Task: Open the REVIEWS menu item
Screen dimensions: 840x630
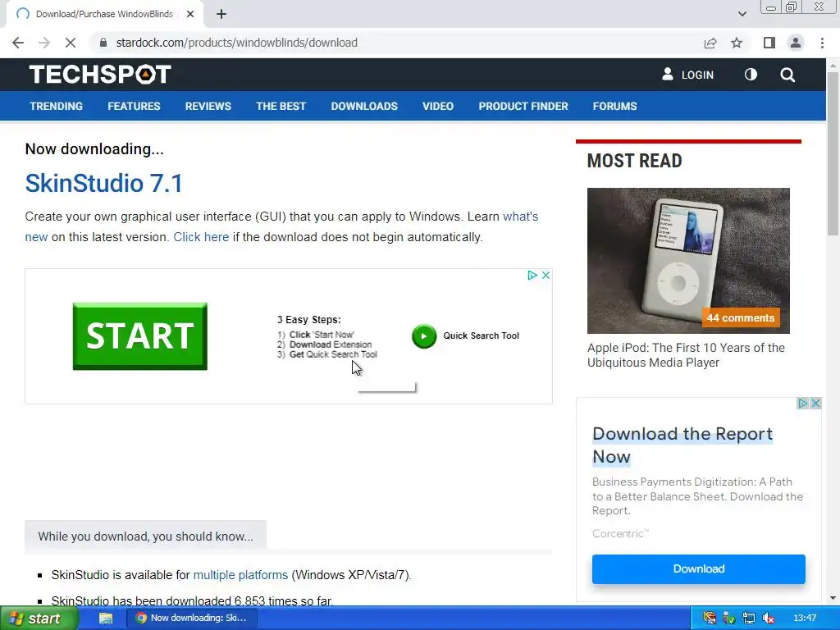Action: point(208,106)
